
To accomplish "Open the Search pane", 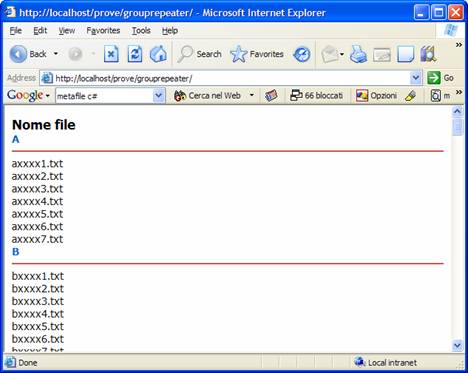I will [199, 54].
